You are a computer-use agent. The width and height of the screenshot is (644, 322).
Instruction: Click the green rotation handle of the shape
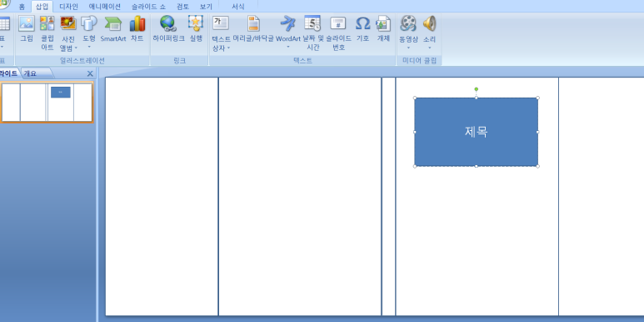tap(476, 89)
